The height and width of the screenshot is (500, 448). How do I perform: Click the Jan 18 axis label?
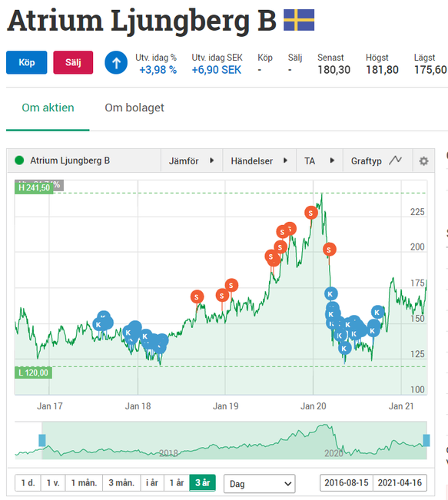138,406
